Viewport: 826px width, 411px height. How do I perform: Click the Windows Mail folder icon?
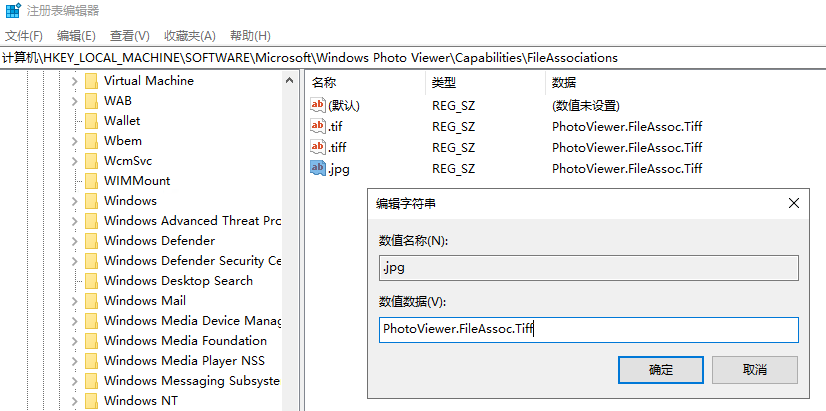click(x=91, y=301)
